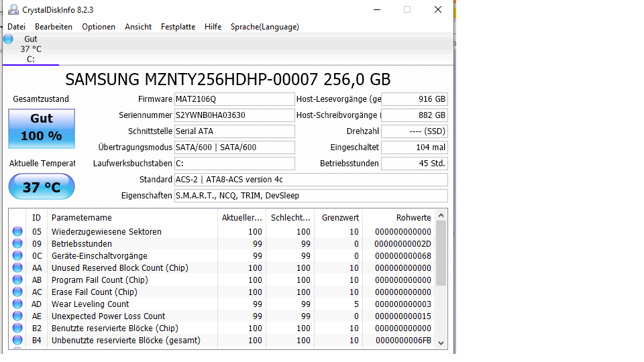Open the Sprache(Language) menu
Image resolution: width=644 pixels, height=362 pixels.
coord(264,27)
